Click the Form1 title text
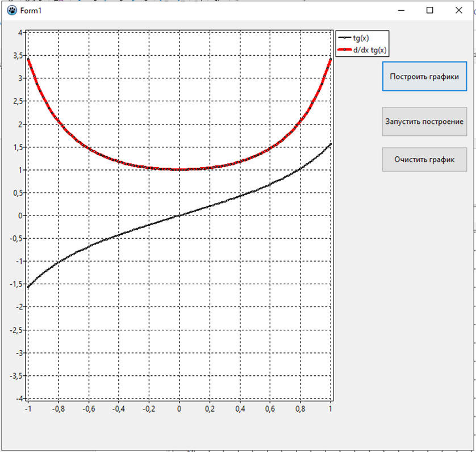 tap(31, 11)
